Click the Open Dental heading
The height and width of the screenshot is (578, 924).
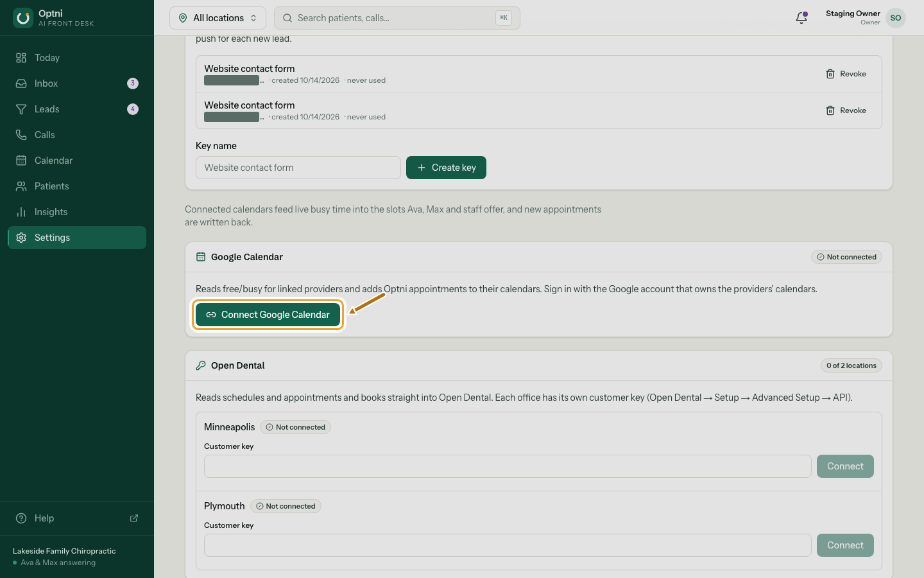click(238, 365)
